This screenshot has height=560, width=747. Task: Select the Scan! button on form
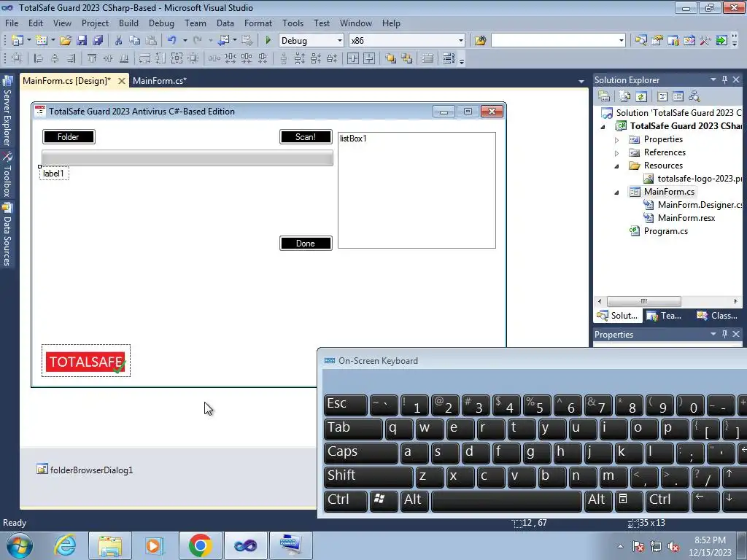click(x=306, y=136)
